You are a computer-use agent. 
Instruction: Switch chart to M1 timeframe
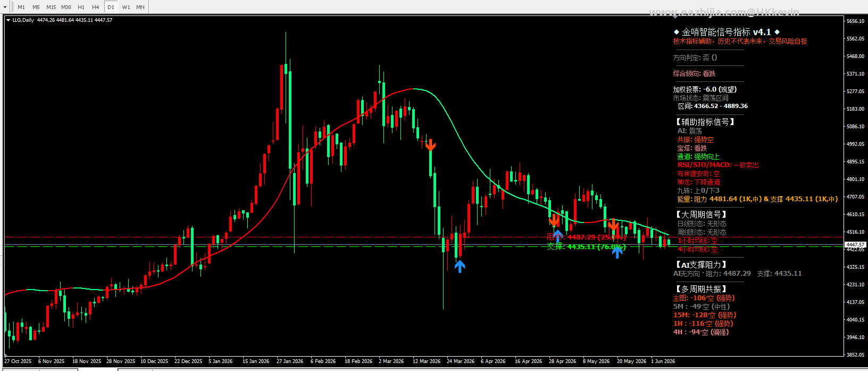(21, 7)
